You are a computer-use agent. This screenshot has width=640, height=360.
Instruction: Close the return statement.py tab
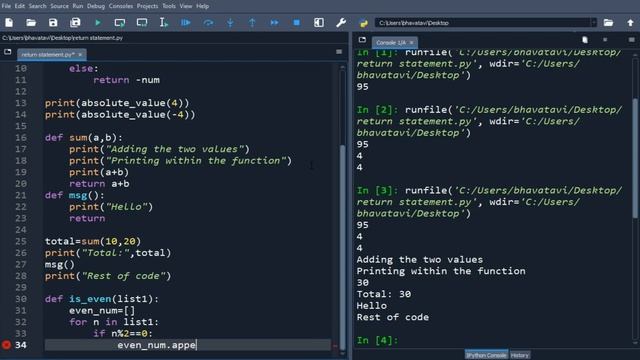tap(80, 54)
